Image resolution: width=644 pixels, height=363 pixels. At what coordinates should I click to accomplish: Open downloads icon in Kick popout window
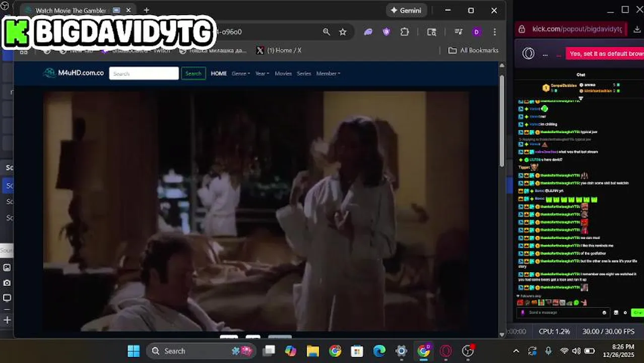point(637,29)
